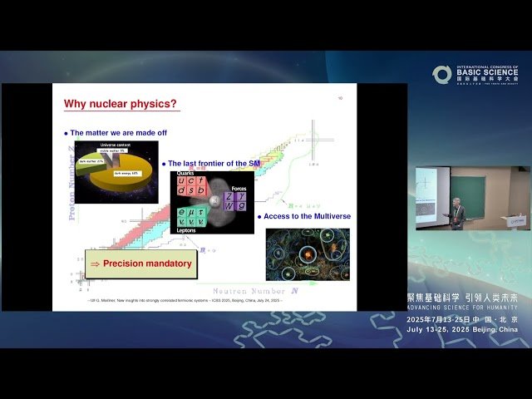Click the speaker camera inset video

point(471,198)
